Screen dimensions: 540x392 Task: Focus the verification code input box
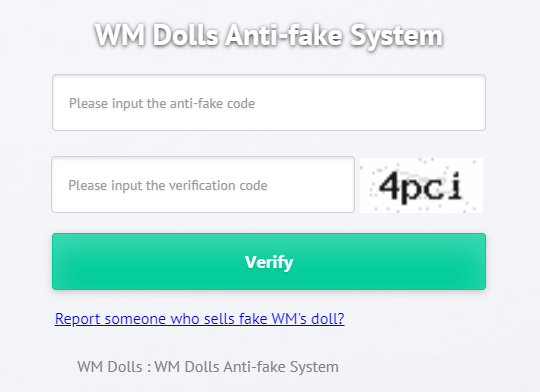point(203,185)
